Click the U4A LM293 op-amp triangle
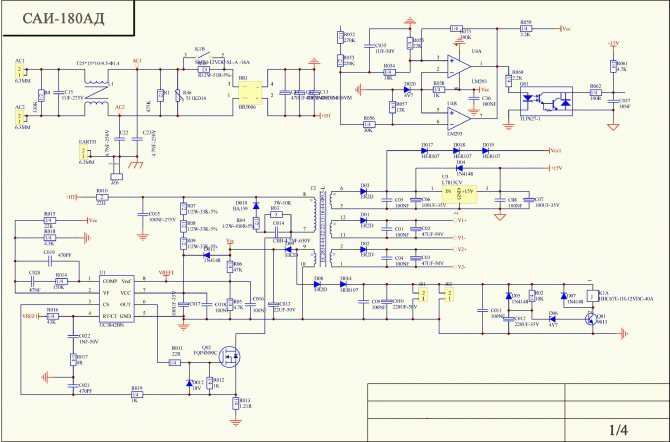This screenshot has height=442, width=670. (459, 65)
